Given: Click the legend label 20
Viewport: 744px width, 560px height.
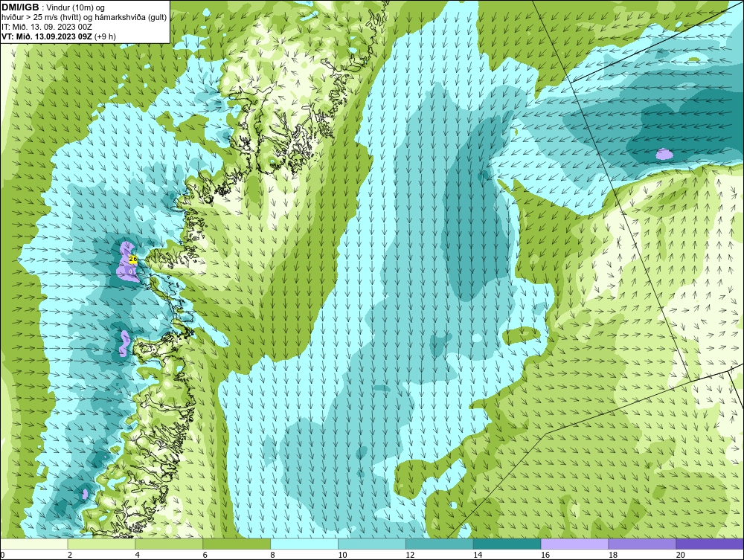Looking at the screenshot, I should coord(681,555).
